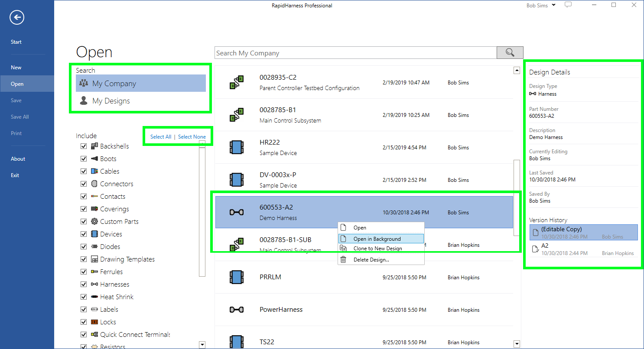Uncheck the Boots checkbox
The image size is (644, 349).
[x=84, y=159]
